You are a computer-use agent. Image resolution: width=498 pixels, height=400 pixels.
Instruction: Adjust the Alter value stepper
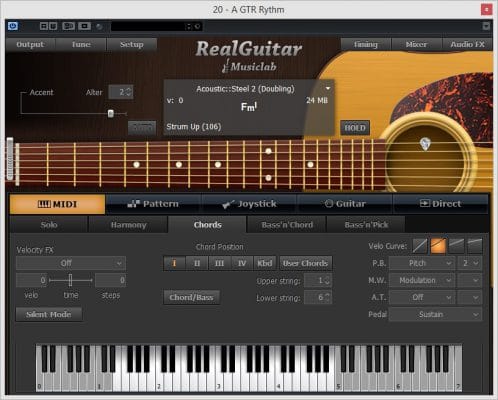pyautogui.click(x=129, y=92)
